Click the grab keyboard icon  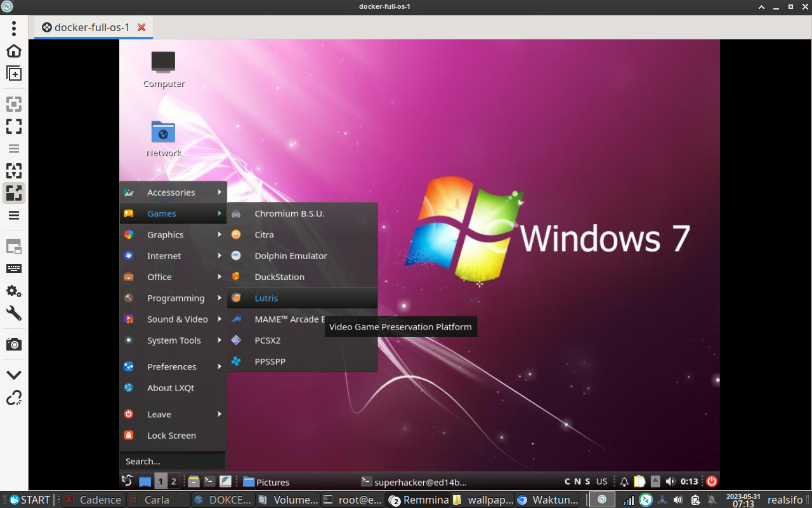click(x=14, y=269)
